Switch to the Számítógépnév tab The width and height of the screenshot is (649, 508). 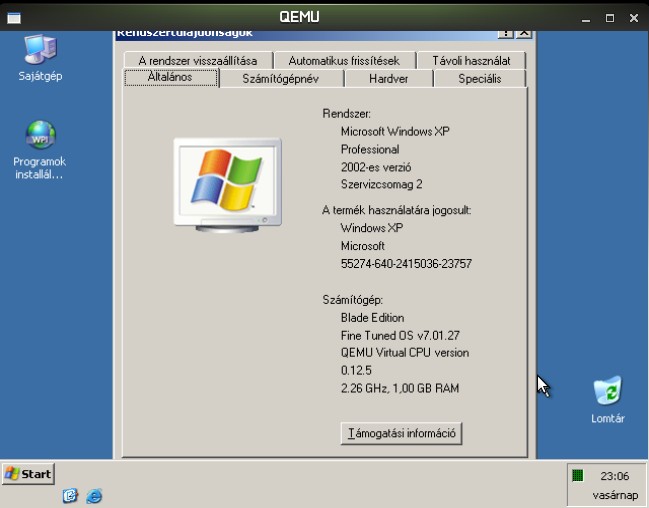coord(281,79)
